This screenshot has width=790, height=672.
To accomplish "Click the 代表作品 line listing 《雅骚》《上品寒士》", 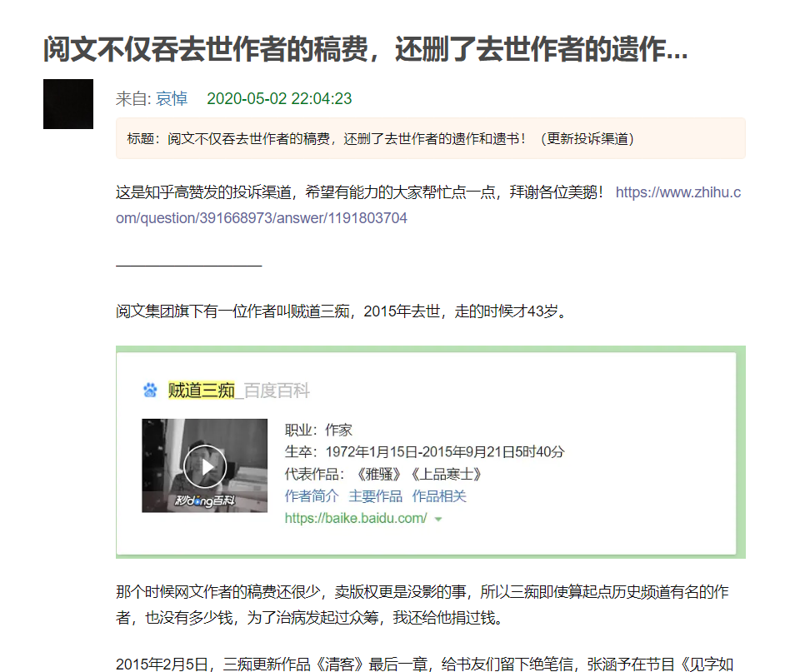I will (x=383, y=475).
